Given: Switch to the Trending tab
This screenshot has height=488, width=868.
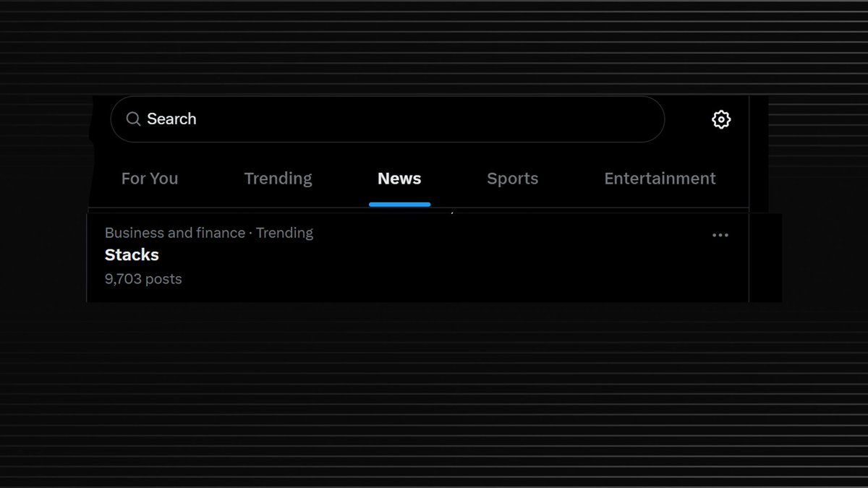Looking at the screenshot, I should coord(278,179).
